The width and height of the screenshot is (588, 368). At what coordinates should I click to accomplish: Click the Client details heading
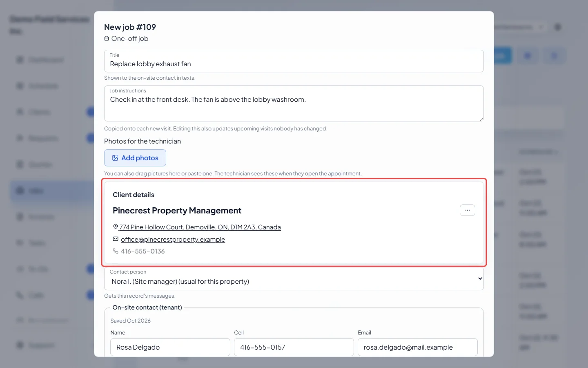134,195
